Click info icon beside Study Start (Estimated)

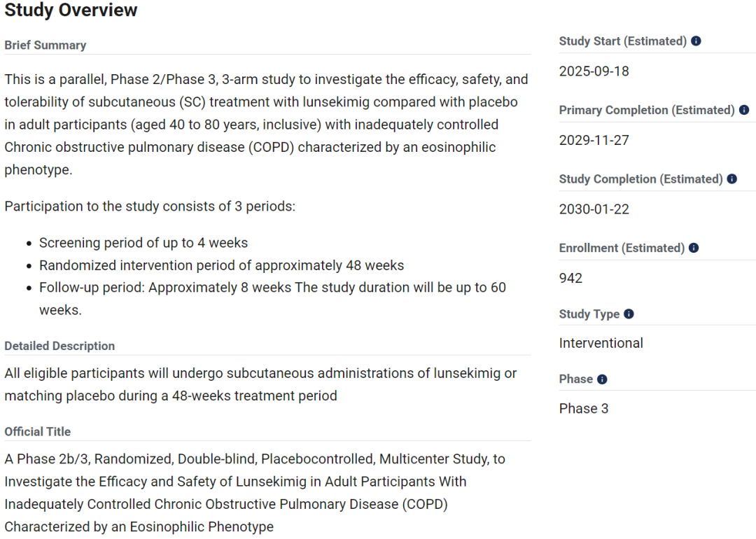[x=696, y=41]
